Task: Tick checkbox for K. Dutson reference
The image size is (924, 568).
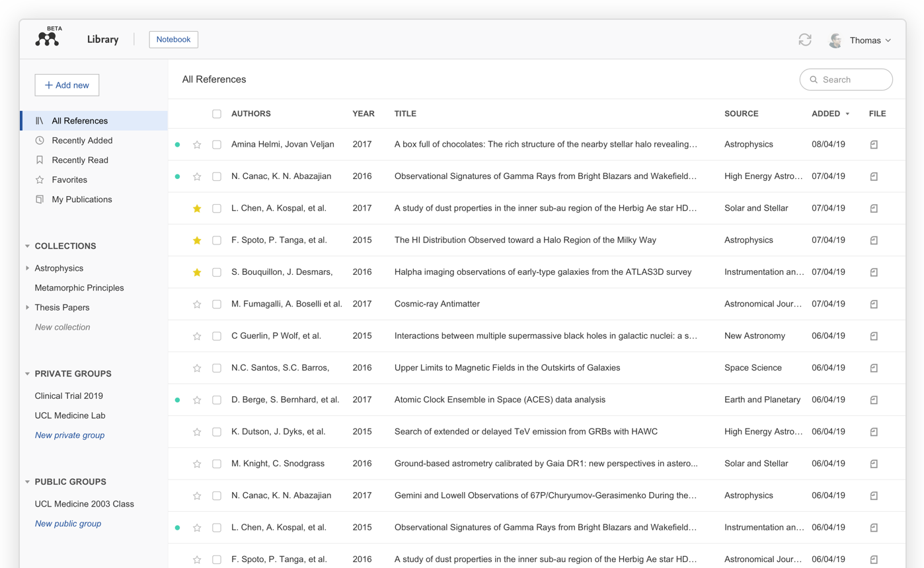Action: point(217,432)
